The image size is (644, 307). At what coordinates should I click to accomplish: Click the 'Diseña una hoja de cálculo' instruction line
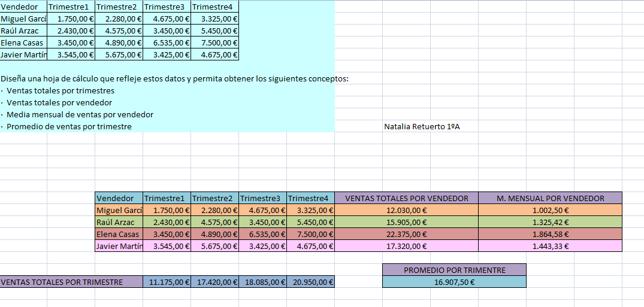click(174, 79)
